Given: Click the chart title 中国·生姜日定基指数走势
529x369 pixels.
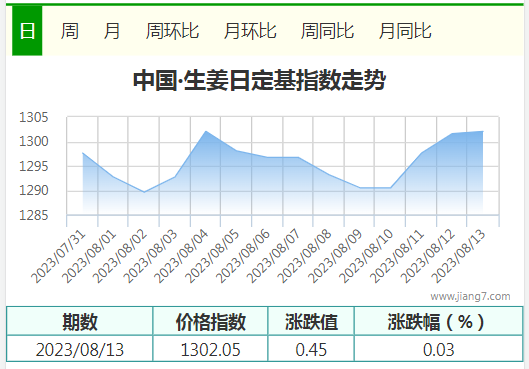Looking at the screenshot, I should coord(259,80).
